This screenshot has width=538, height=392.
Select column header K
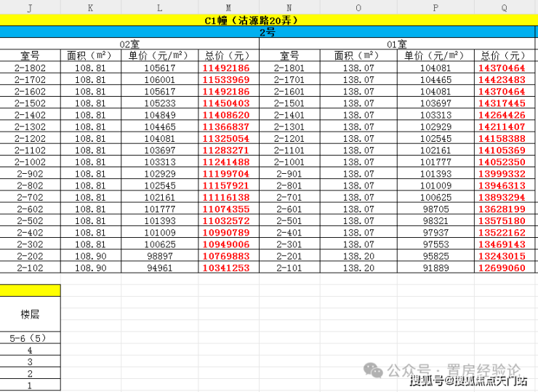[91, 7]
